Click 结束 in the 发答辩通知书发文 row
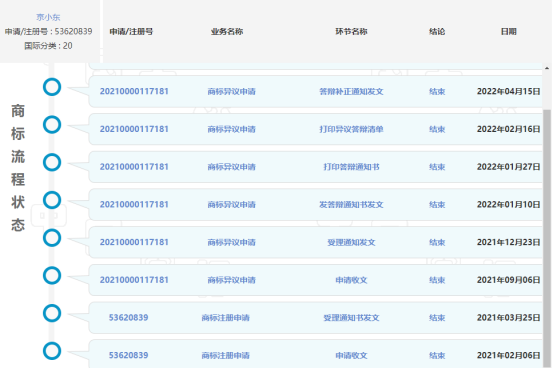The height and width of the screenshot is (369, 554). 437,205
